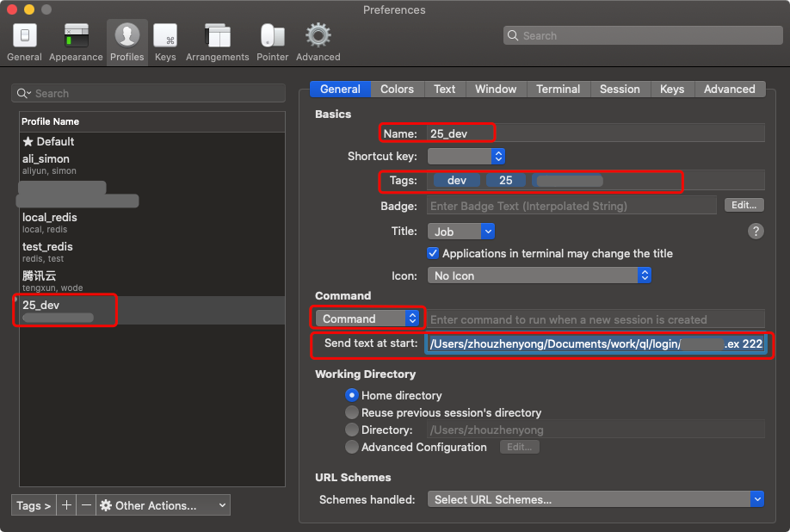Add a new profile with plus button
This screenshot has height=532, width=790.
click(66, 504)
